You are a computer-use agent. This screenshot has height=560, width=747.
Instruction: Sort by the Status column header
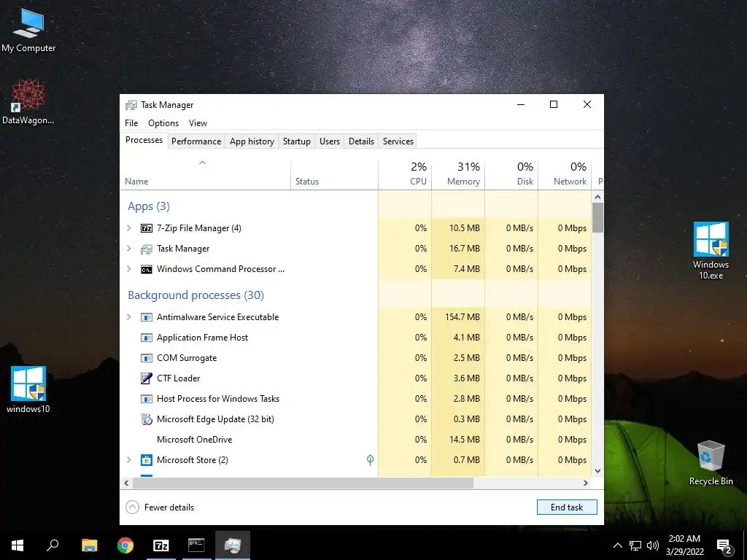pos(334,175)
